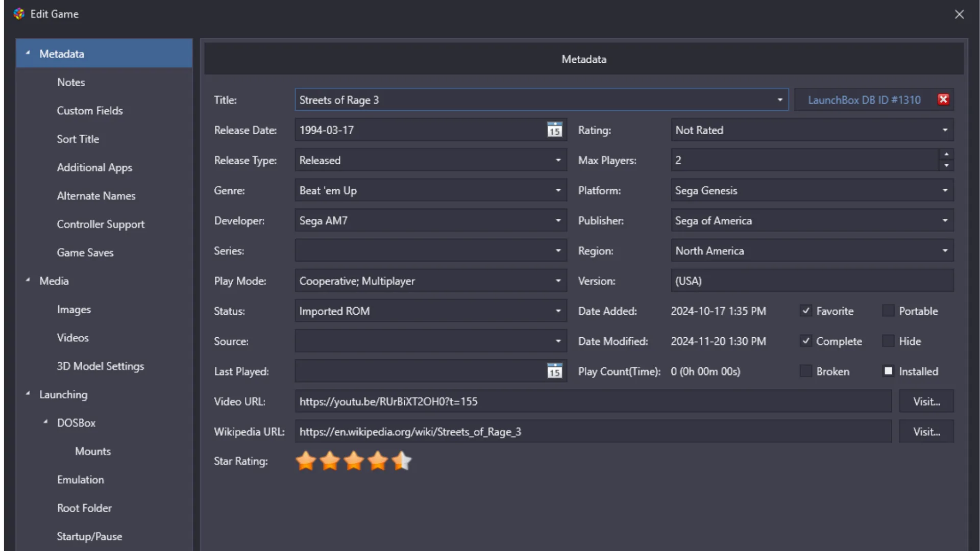Click LaunchBox DB ID #1310 link
Viewport: 980px width, 551px height.
coord(864,99)
